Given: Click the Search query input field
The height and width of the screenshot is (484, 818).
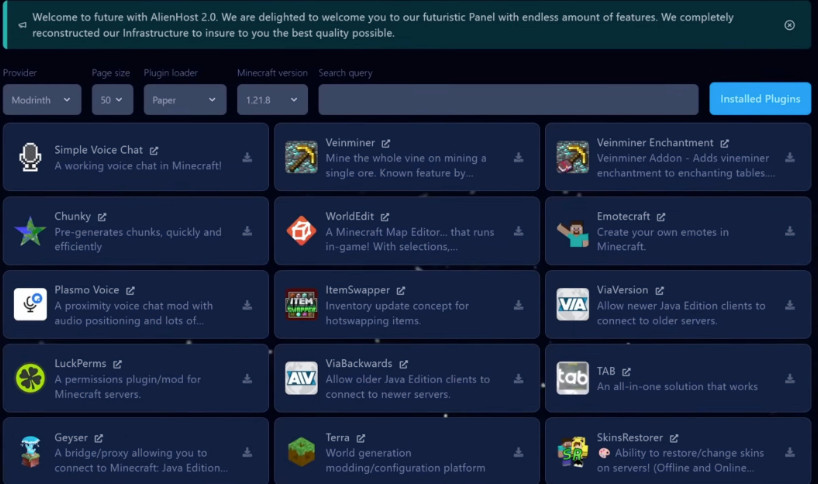Looking at the screenshot, I should [508, 100].
